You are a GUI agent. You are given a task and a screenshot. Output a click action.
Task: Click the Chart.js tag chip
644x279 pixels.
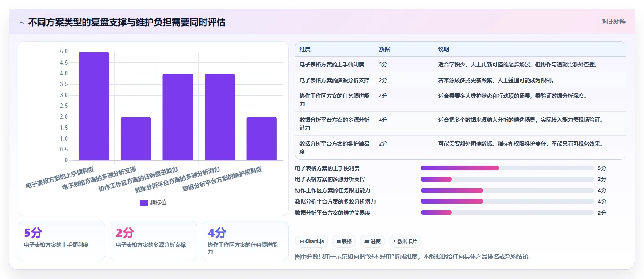pos(311,241)
